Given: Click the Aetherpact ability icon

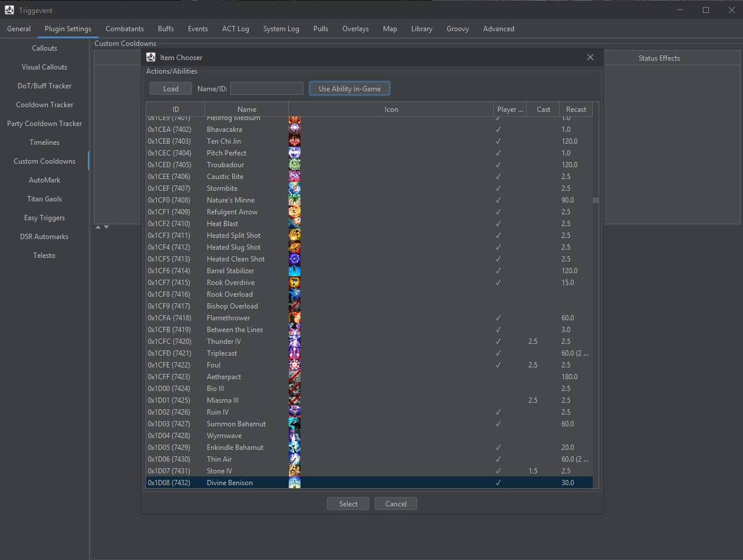Looking at the screenshot, I should pyautogui.click(x=294, y=376).
